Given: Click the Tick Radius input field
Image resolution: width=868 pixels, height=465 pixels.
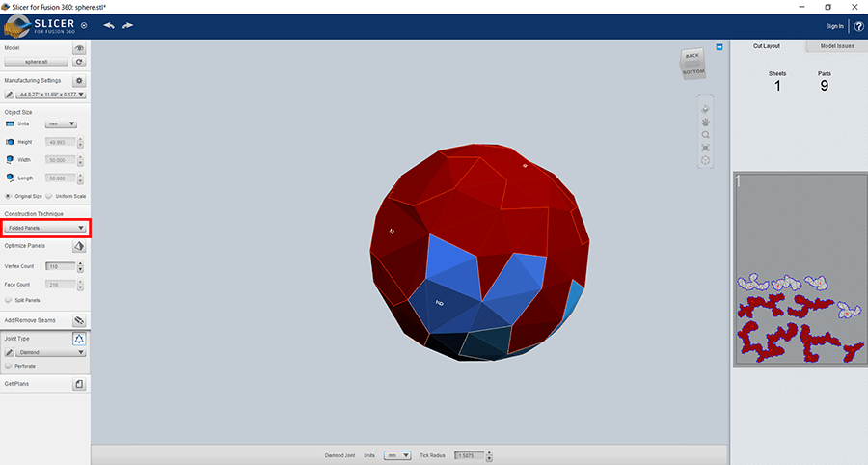Looking at the screenshot, I should pyautogui.click(x=469, y=455).
